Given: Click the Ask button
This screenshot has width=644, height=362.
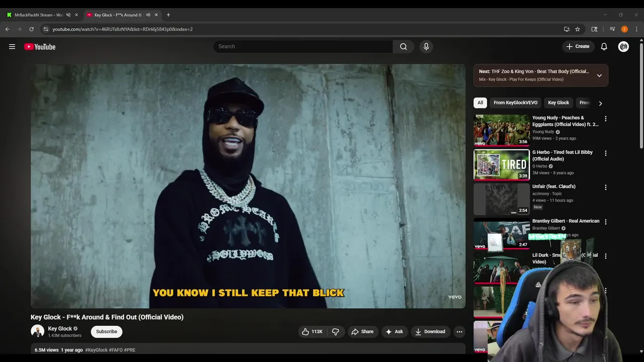Looking at the screenshot, I should pos(394,331).
